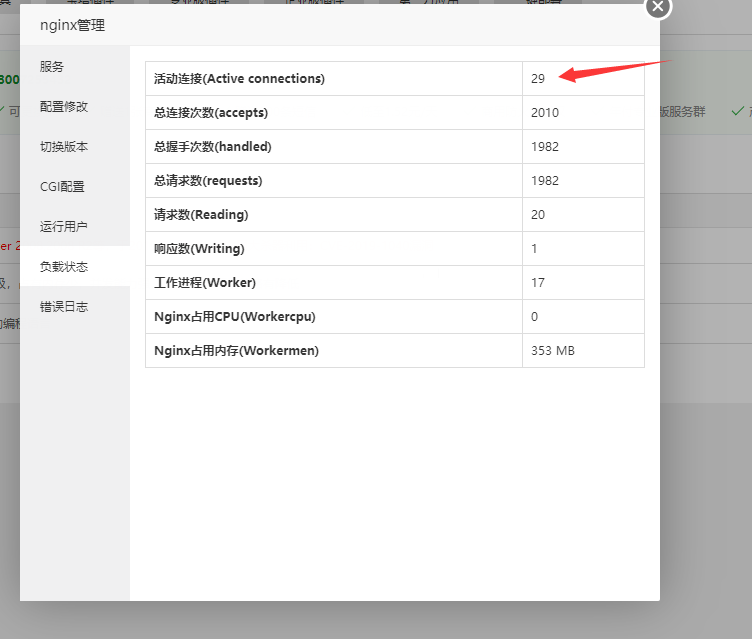Image resolution: width=752 pixels, height=639 pixels.
Task: Open the CGI配置 tab
Action: 62,187
